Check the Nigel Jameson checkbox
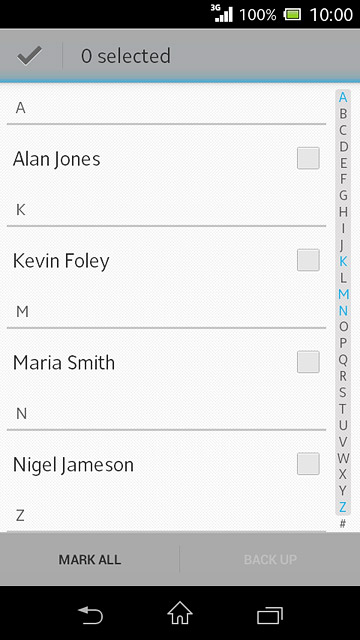Image resolution: width=360 pixels, height=640 pixels. pyautogui.click(x=308, y=464)
